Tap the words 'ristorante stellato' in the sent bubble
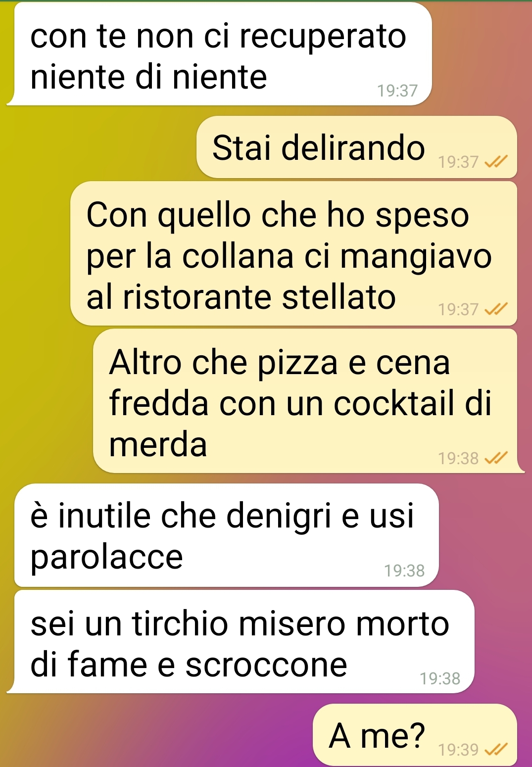The image size is (532, 767). (x=259, y=297)
